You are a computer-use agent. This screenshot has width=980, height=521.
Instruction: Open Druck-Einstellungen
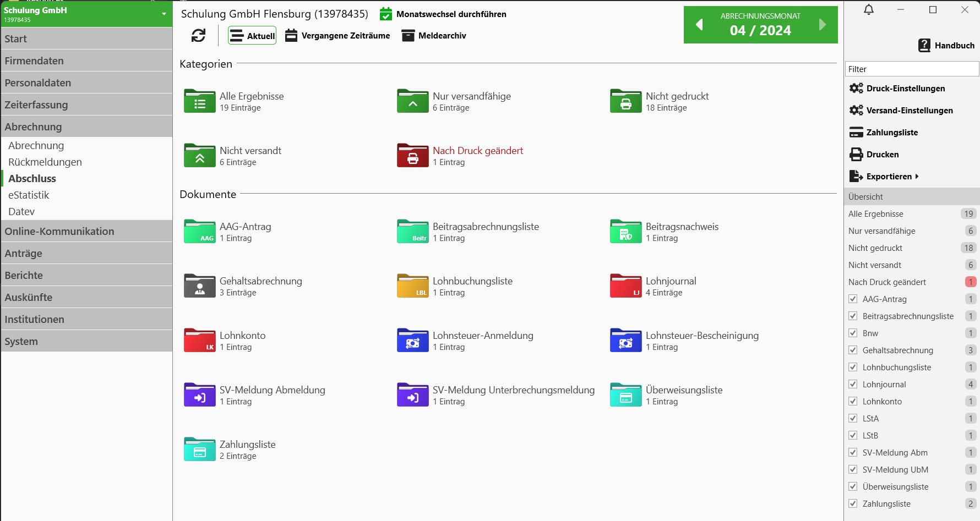(905, 89)
